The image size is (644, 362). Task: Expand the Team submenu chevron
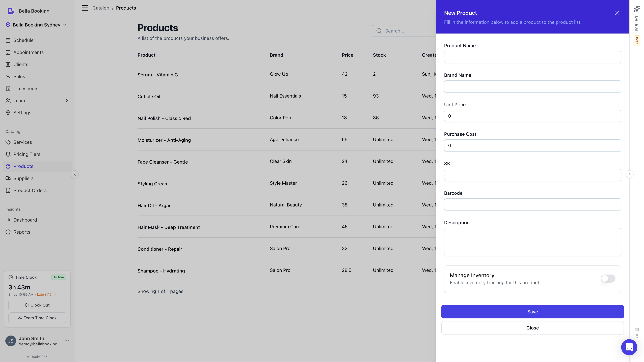67,100
